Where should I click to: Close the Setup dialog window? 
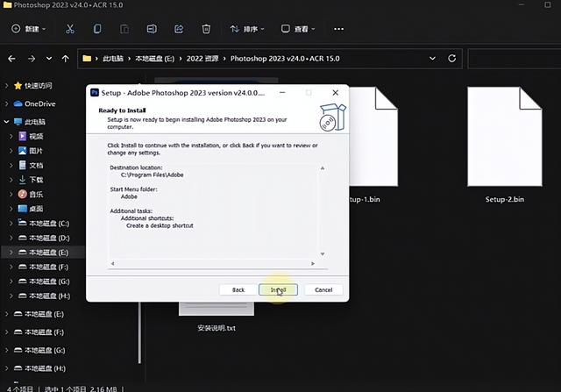(335, 93)
